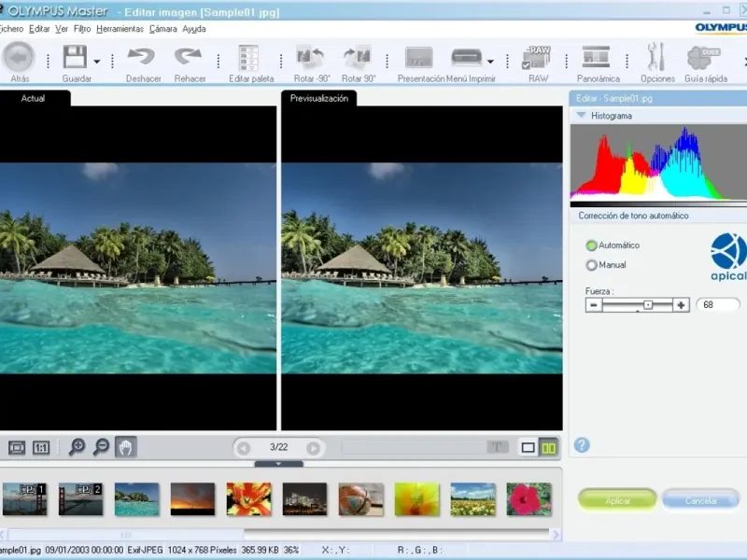Image resolution: width=747 pixels, height=560 pixels.
Task: Switch to single image view mode
Action: (528, 448)
